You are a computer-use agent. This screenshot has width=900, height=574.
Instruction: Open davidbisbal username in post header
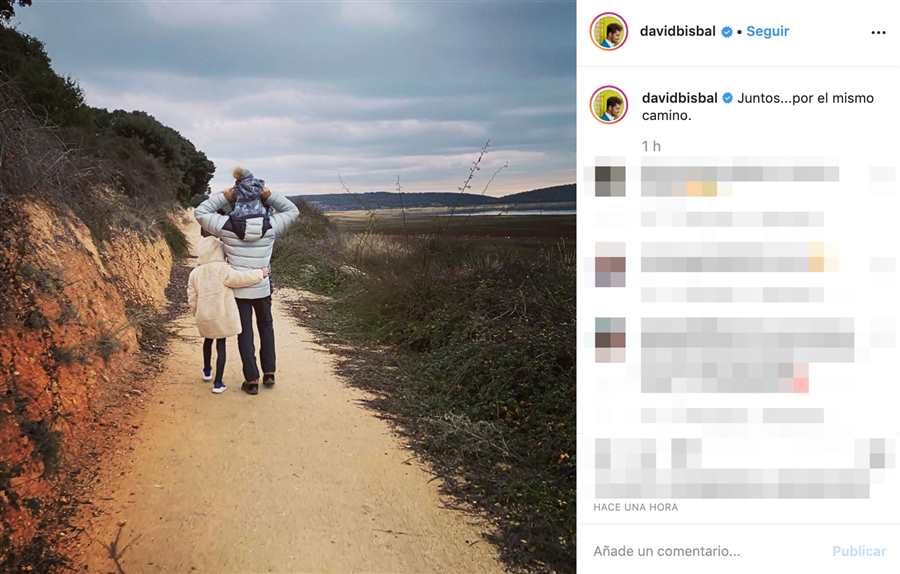pos(677,32)
